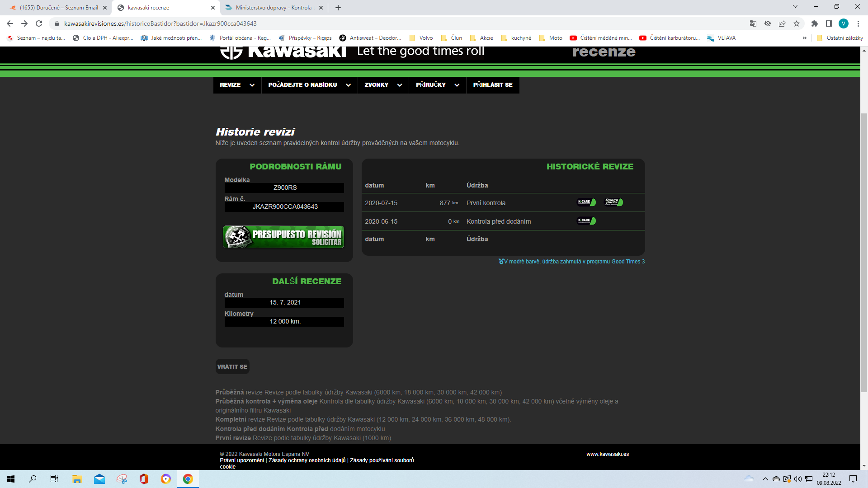
Task: Click the 2020-07-15 revision date
Action: 381,203
